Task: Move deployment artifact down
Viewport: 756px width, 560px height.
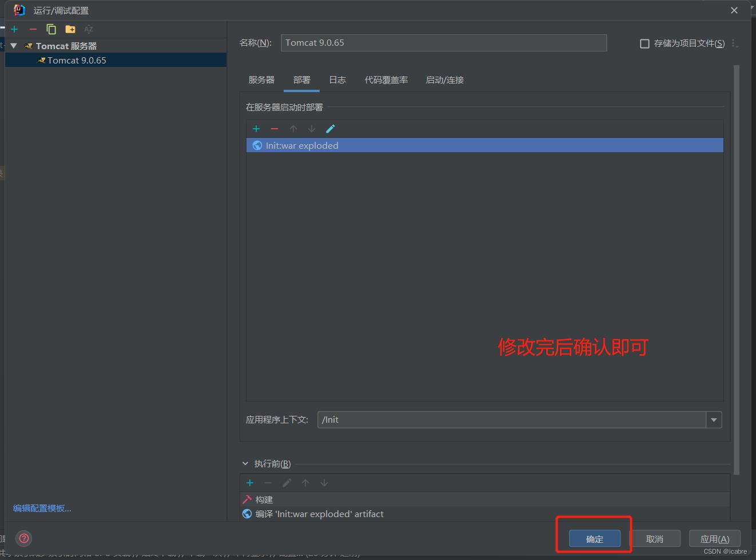Action: 312,129
